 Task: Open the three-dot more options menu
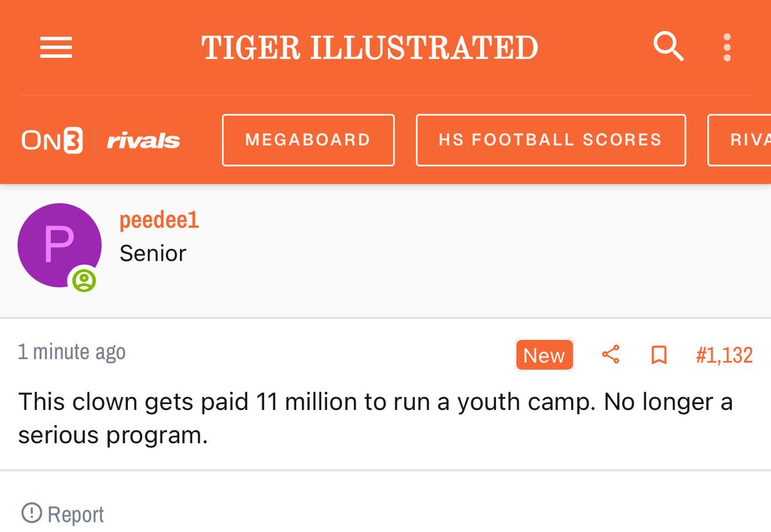point(727,48)
